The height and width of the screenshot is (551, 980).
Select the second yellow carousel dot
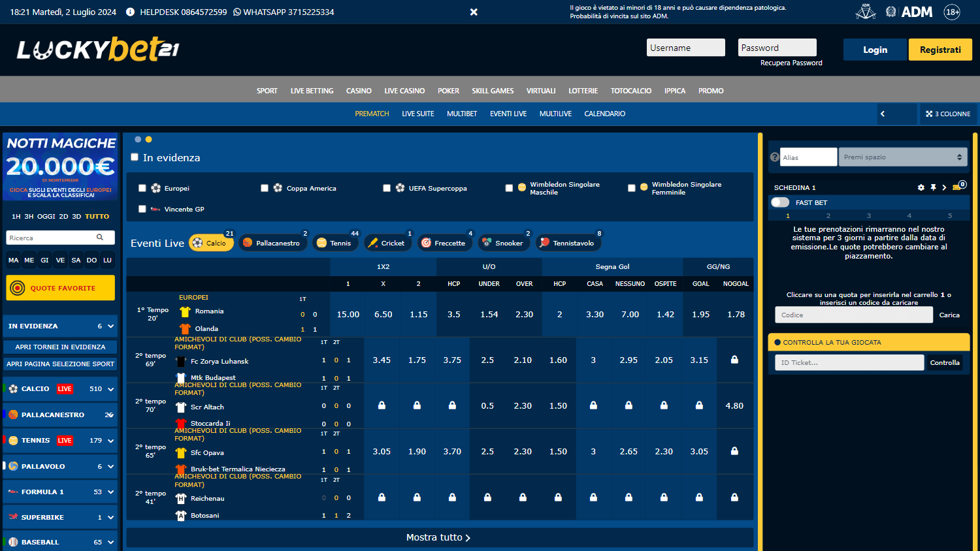coord(149,139)
